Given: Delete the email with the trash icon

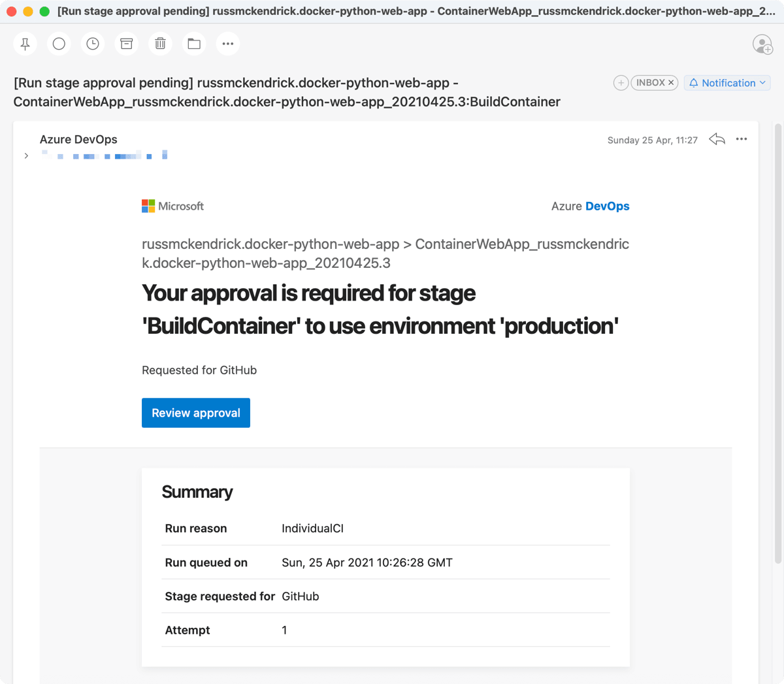Looking at the screenshot, I should 160,44.
